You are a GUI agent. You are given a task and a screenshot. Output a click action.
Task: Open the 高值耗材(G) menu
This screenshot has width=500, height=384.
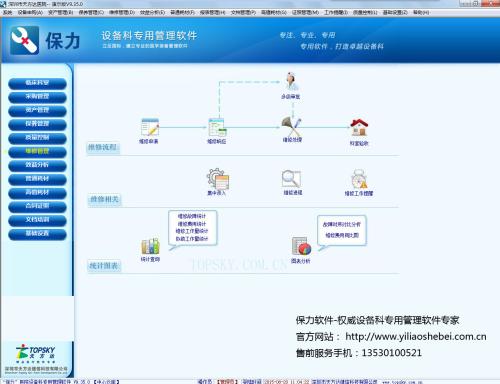pos(274,12)
